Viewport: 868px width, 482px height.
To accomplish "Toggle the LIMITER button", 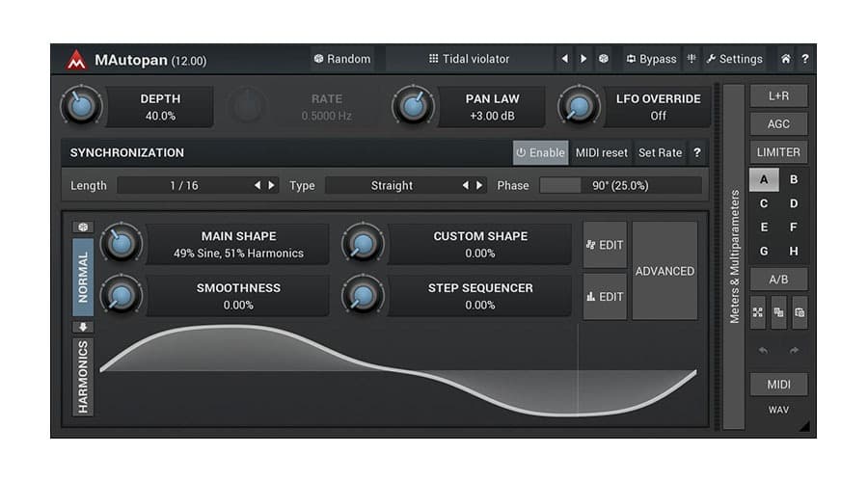I will [778, 151].
